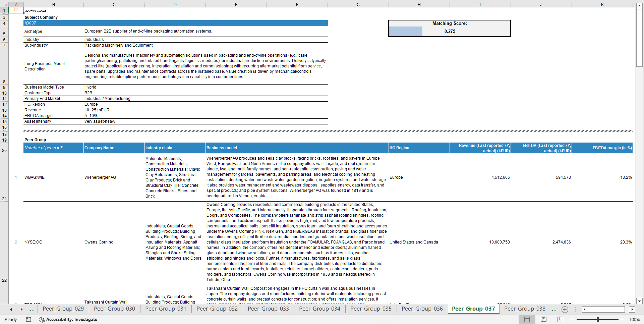Select Normal view icon in status bar

coord(526,319)
